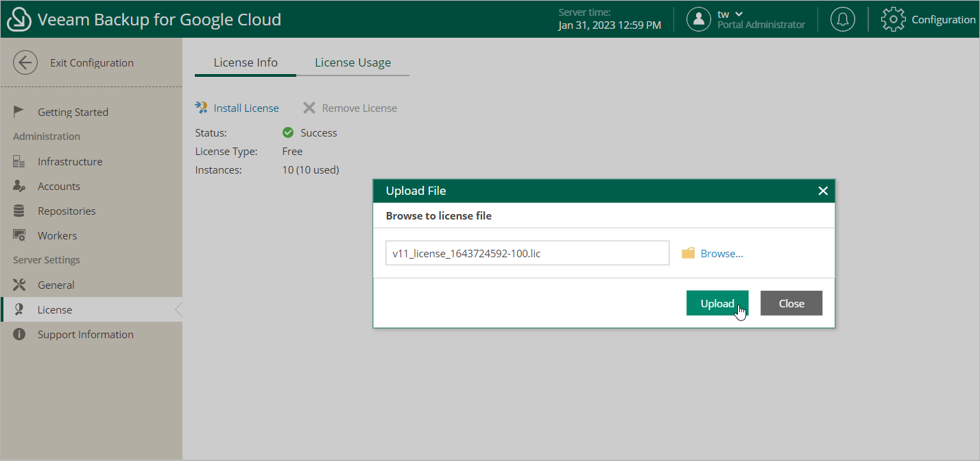This screenshot has width=980, height=461.
Task: Click the License sidebar icon
Action: click(19, 309)
